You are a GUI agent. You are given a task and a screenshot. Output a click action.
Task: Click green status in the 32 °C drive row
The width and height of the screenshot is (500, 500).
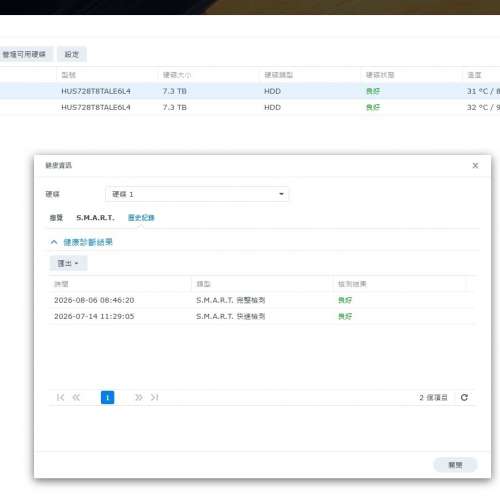click(x=373, y=107)
